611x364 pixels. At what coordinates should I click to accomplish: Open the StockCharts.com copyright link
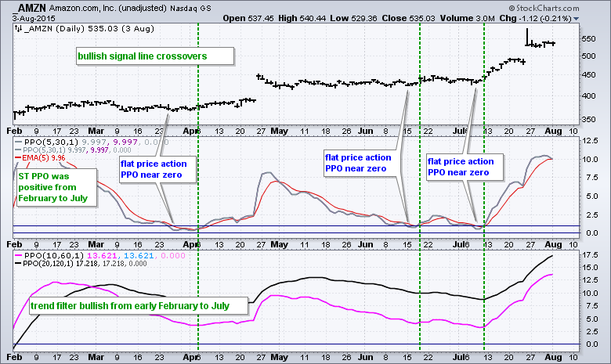coord(544,8)
